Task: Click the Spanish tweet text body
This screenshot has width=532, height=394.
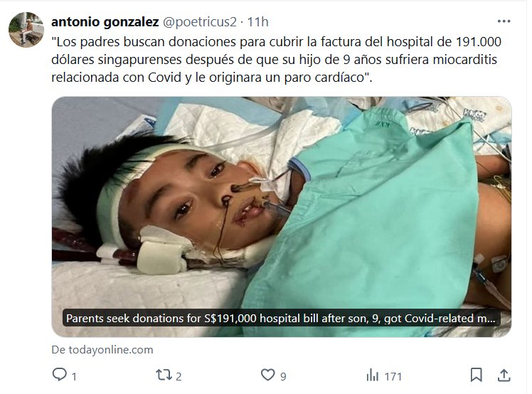Action: click(x=276, y=60)
